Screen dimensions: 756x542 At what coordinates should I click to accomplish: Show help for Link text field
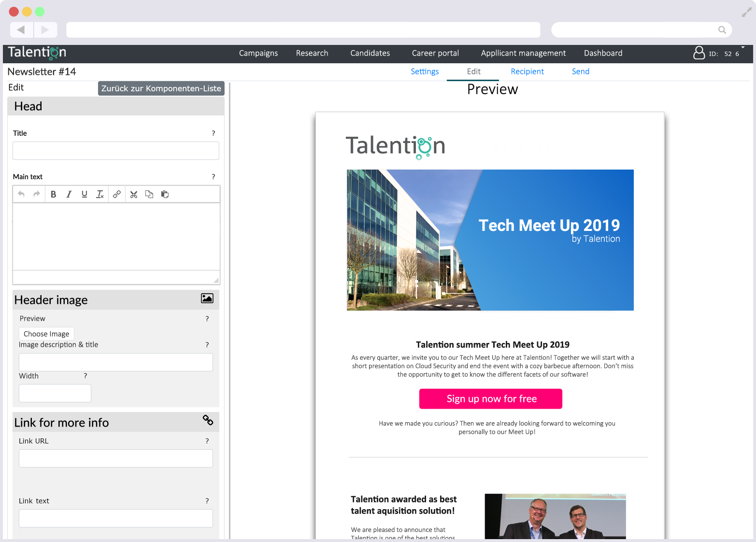click(x=207, y=501)
